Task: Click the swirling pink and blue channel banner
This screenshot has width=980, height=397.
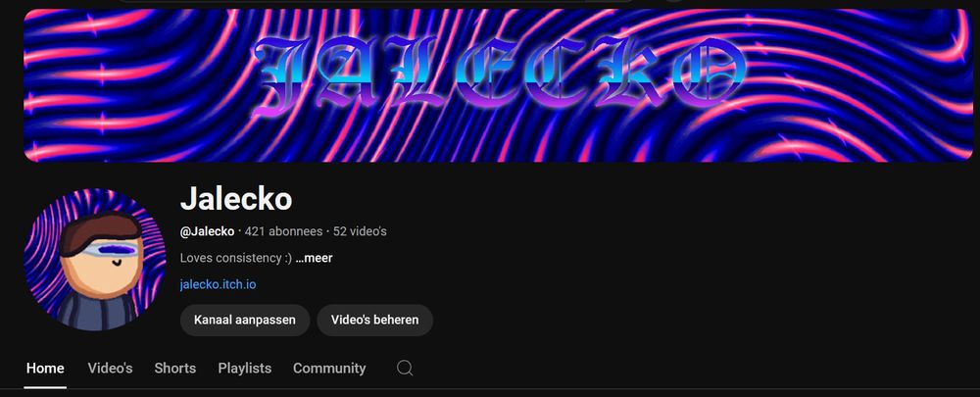Action: 498,85
